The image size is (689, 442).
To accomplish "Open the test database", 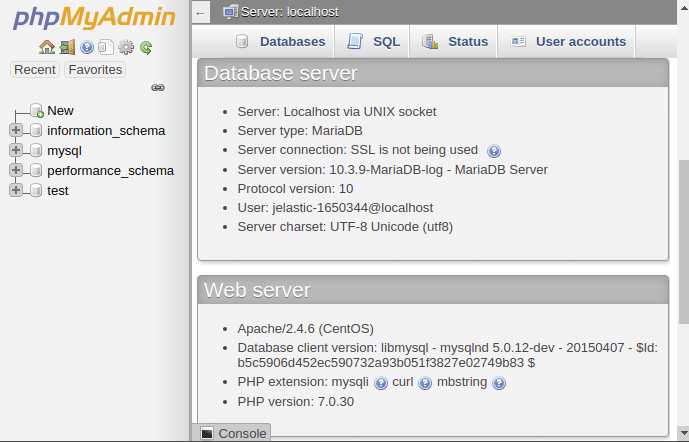I will pyautogui.click(x=58, y=191).
